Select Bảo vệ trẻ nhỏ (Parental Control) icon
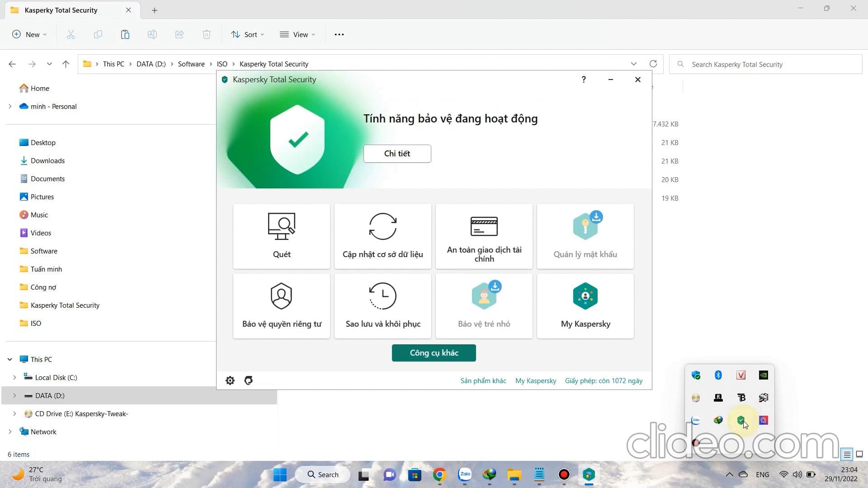This screenshot has height=488, width=868. [x=484, y=305]
